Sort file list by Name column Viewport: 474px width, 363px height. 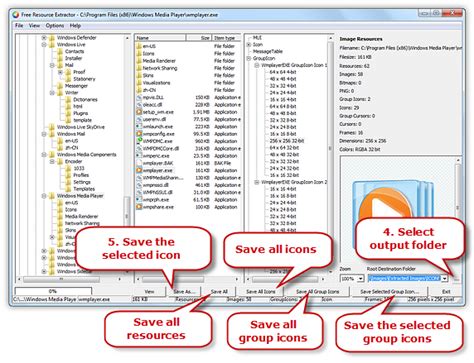coord(160,38)
